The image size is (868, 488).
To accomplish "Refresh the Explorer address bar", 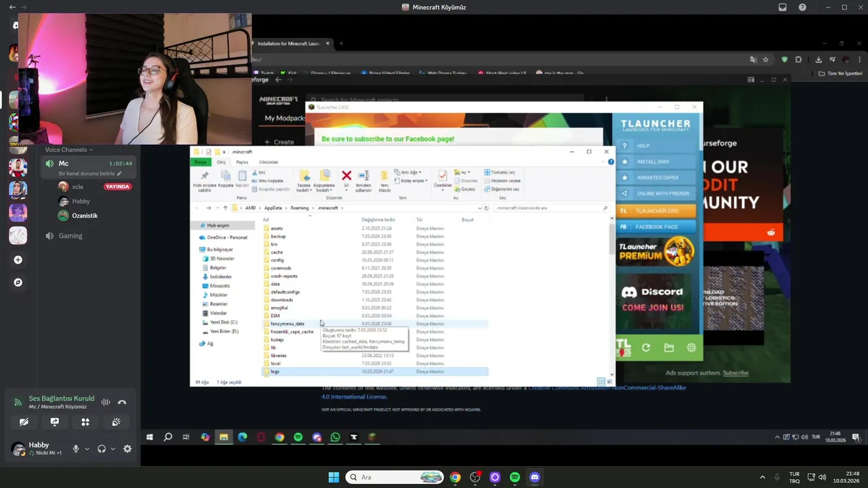I will [x=486, y=208].
